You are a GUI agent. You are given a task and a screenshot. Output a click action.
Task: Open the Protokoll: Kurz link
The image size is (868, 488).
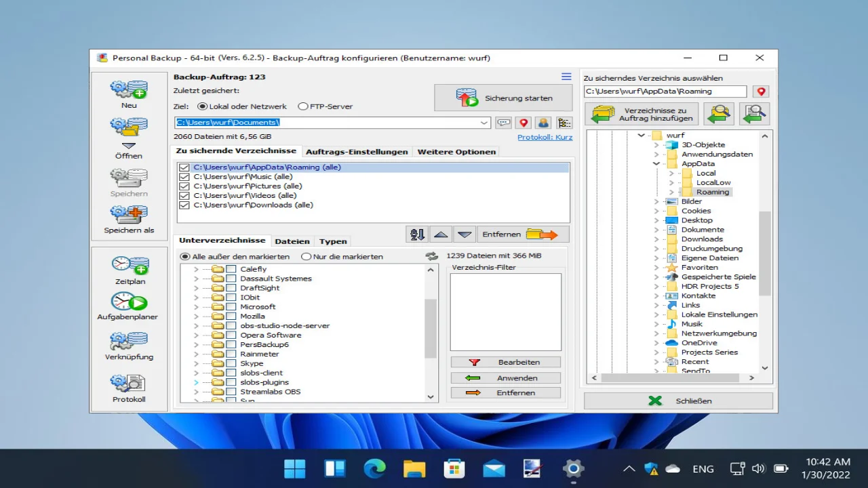point(545,137)
